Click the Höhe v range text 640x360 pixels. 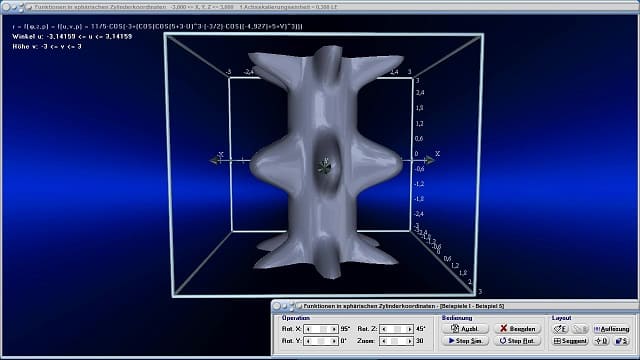pos(47,47)
